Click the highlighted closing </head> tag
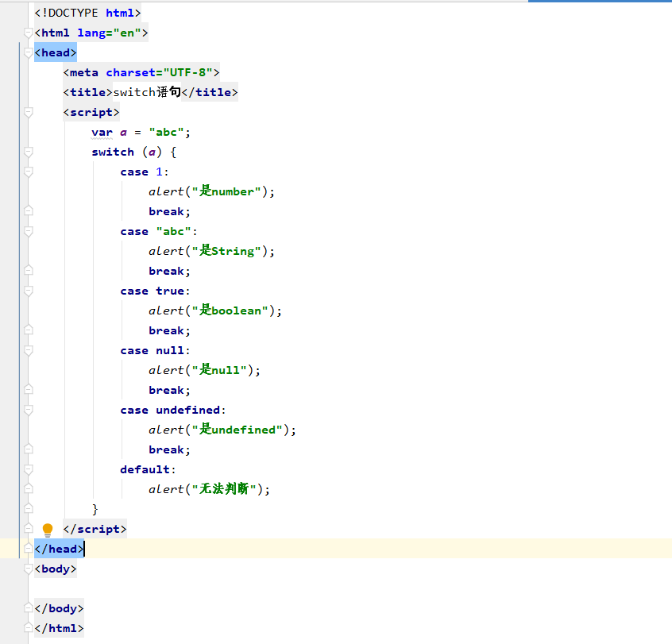Image resolution: width=672 pixels, height=644 pixels. coord(59,549)
